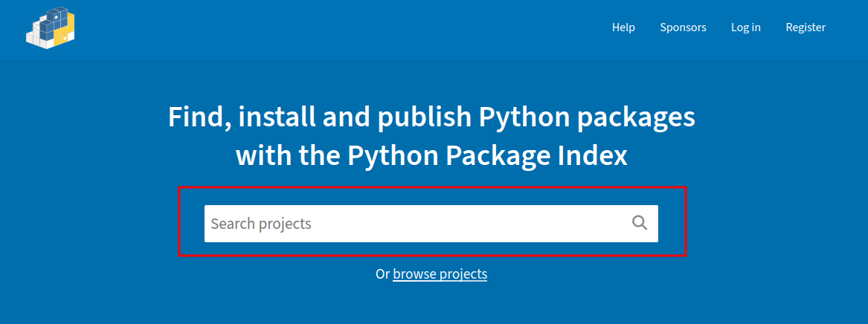Go to Log in
The height and width of the screenshot is (324, 868).
point(746,27)
